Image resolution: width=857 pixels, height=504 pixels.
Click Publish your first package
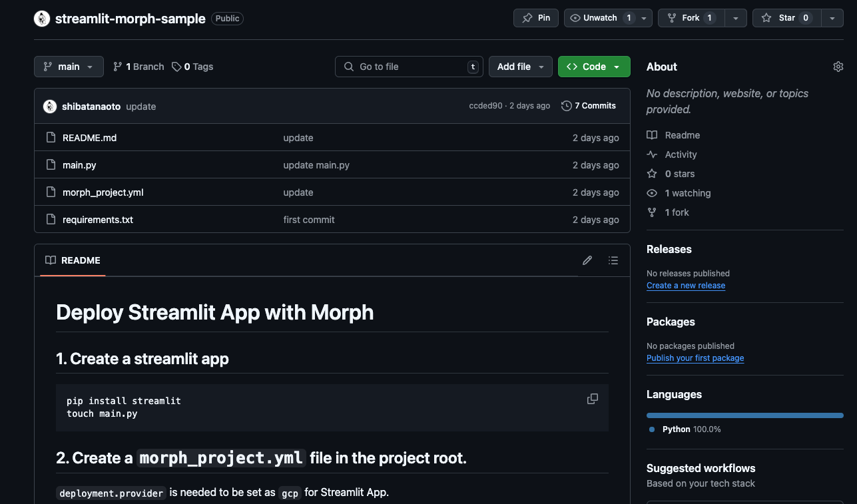tap(695, 358)
